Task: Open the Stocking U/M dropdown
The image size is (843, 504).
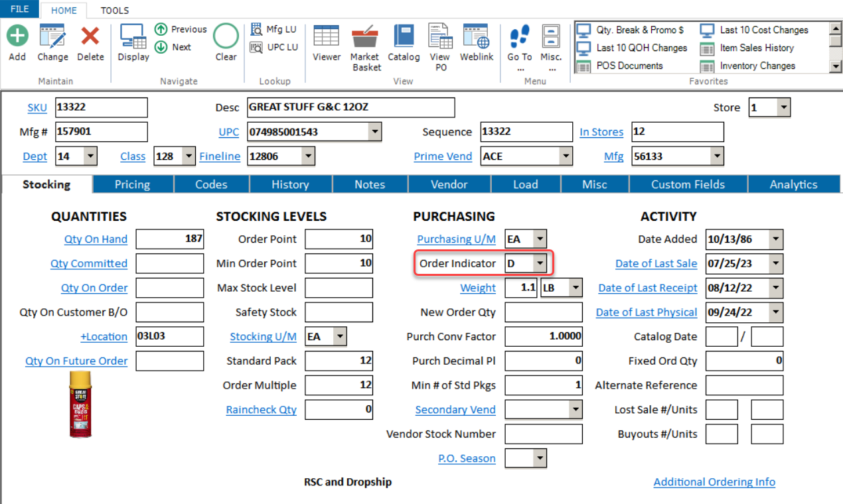Action: (340, 337)
